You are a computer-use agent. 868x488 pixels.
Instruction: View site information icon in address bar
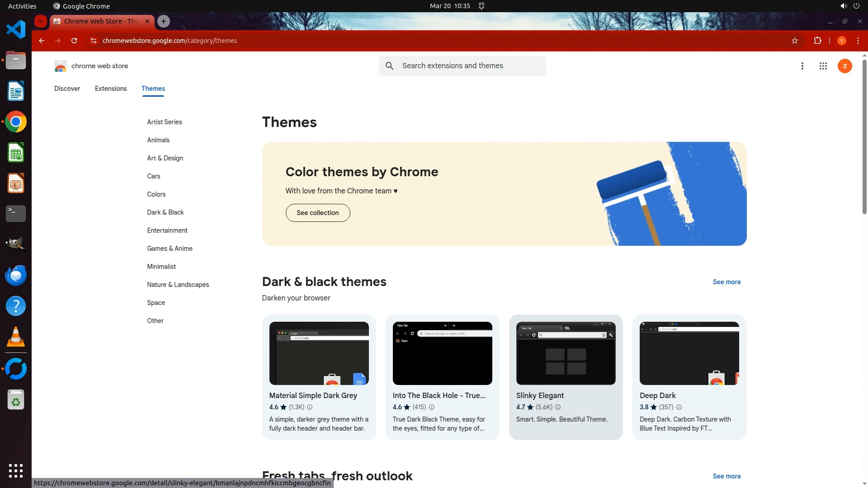point(94,41)
